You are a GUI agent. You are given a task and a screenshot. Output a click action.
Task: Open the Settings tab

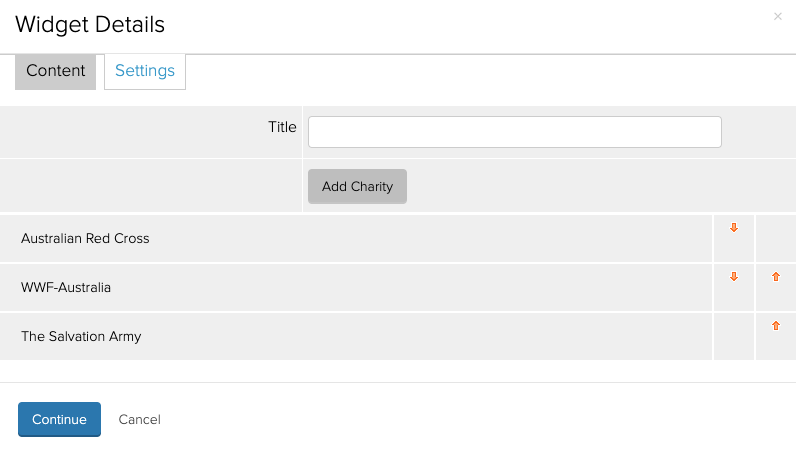coord(145,71)
